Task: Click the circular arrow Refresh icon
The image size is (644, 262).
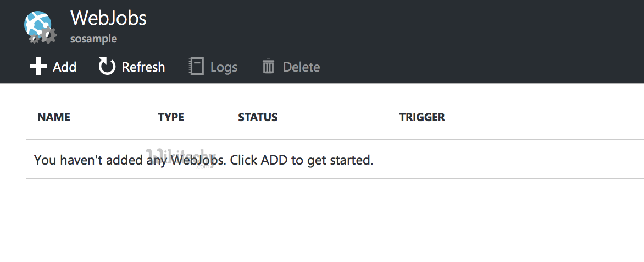Action: 107,67
